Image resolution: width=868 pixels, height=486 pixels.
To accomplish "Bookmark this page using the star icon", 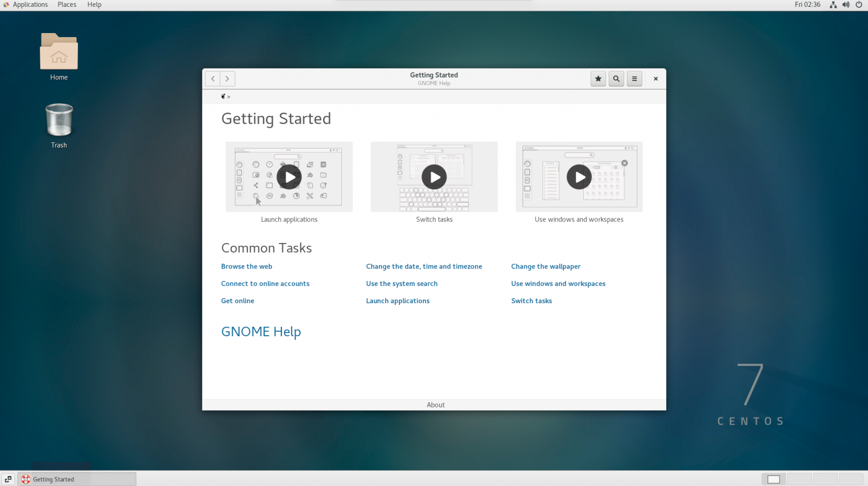I will (x=598, y=79).
